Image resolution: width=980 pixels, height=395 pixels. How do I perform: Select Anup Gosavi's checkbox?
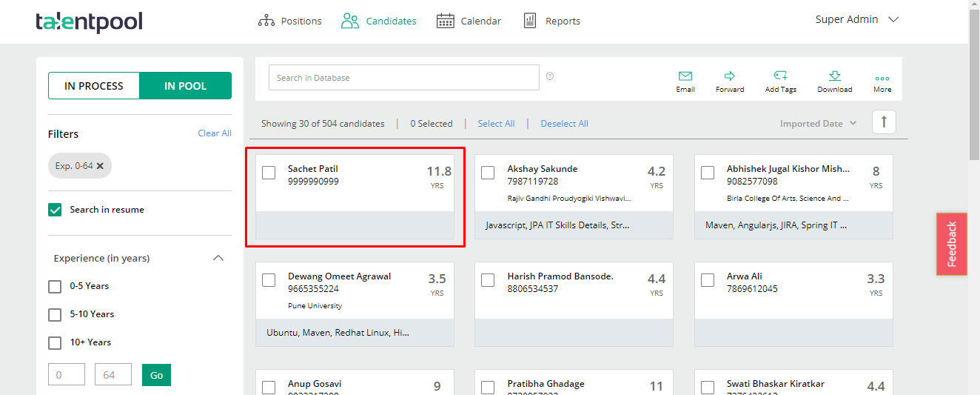pos(269,388)
